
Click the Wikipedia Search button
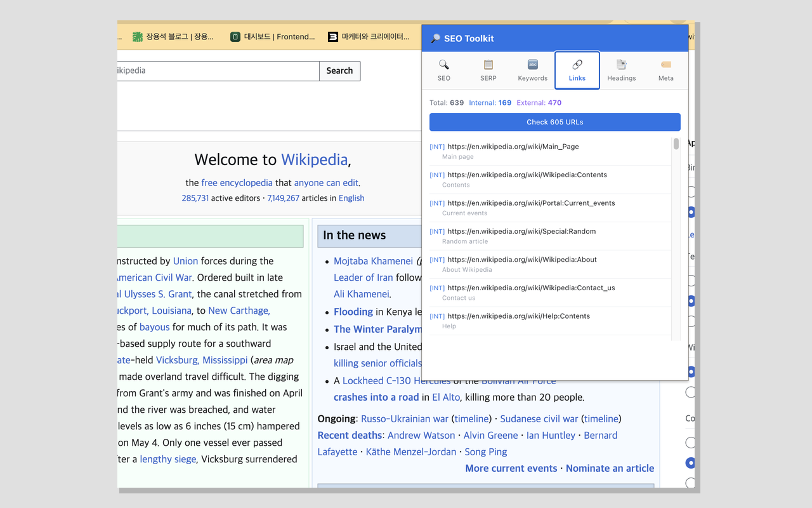(x=339, y=71)
